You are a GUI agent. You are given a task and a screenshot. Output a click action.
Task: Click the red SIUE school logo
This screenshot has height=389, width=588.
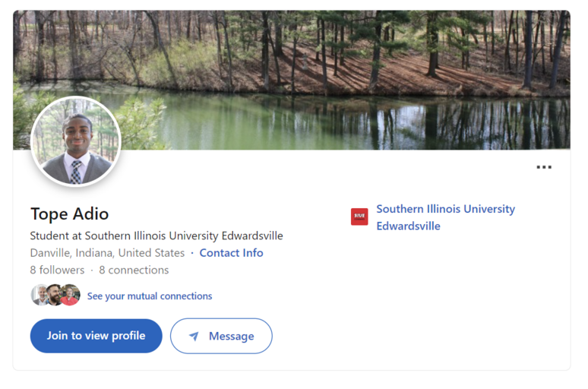359,217
